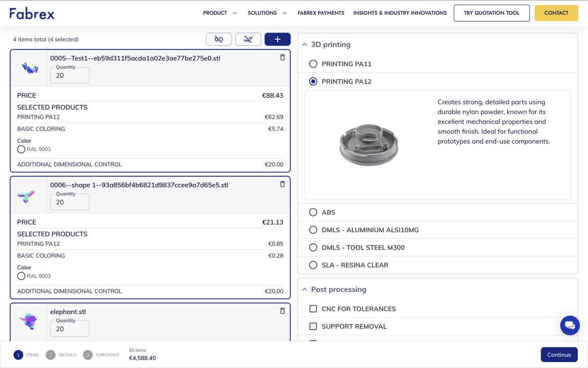Enable CNC FOR TOLERANCES checkbox
588x368 pixels.
[x=313, y=309]
